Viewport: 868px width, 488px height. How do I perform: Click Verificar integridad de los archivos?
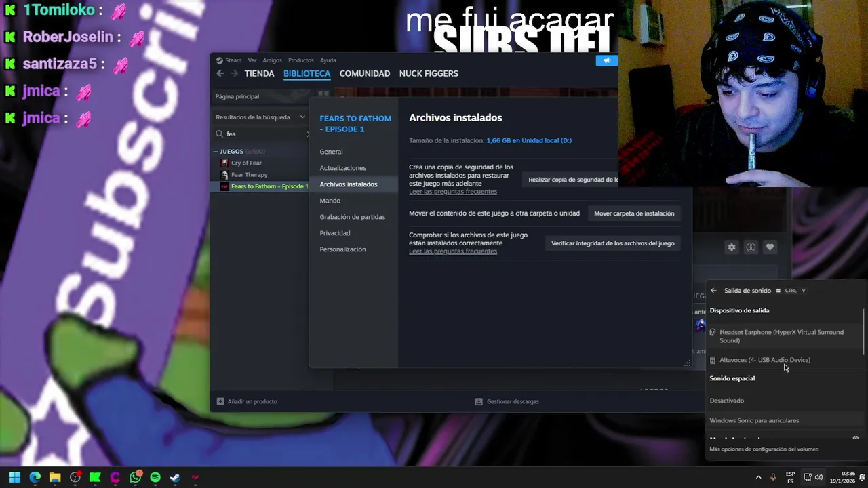(612, 243)
